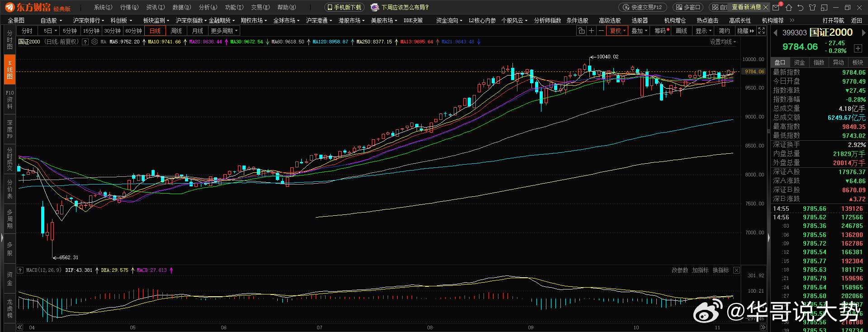Jump to chart end with double-right arrow

click(763, 327)
